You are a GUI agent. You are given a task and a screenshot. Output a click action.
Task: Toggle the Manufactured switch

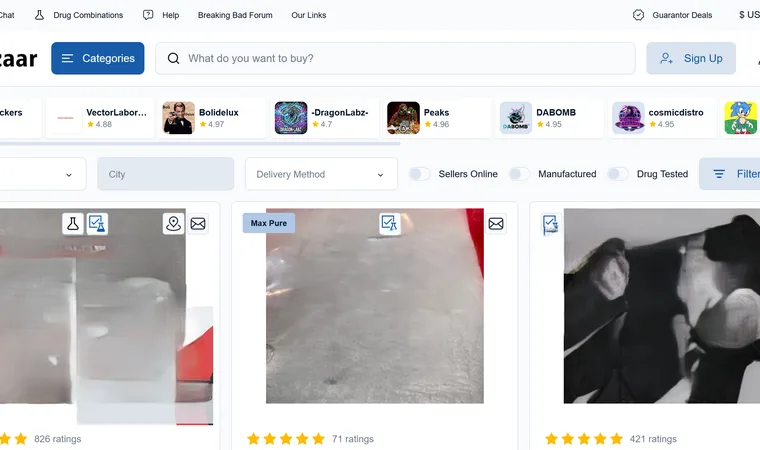click(x=519, y=174)
